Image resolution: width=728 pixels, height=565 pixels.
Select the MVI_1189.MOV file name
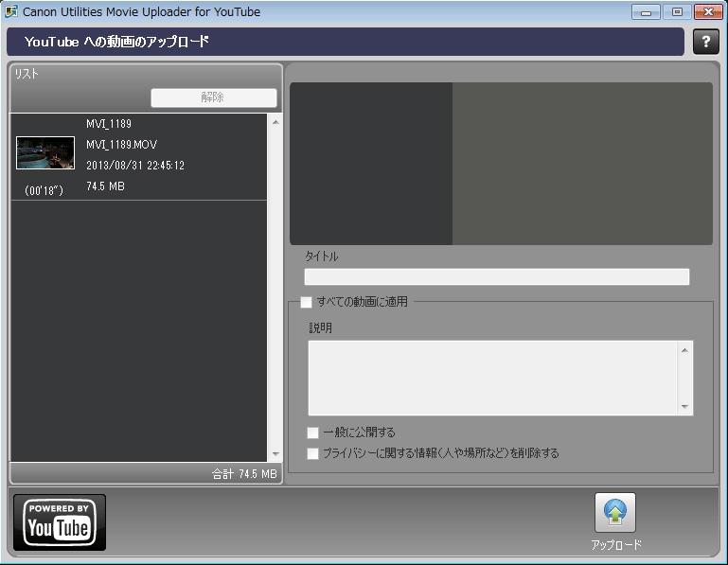[121, 145]
